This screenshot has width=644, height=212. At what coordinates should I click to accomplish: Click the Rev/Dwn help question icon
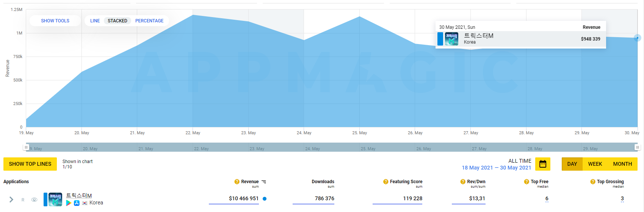463,182
